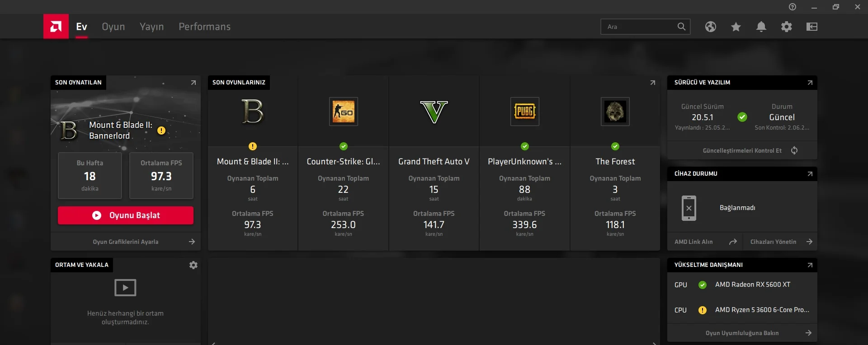Click the Durum Güncel status text

coord(782,117)
